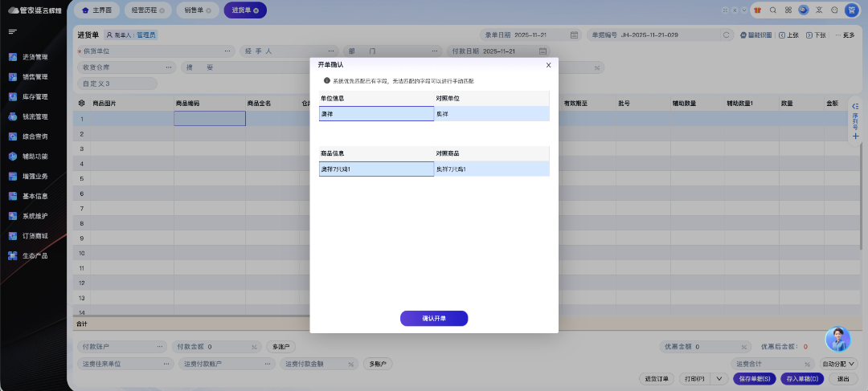
Task: Close the 经营历程 tab
Action: (162, 10)
